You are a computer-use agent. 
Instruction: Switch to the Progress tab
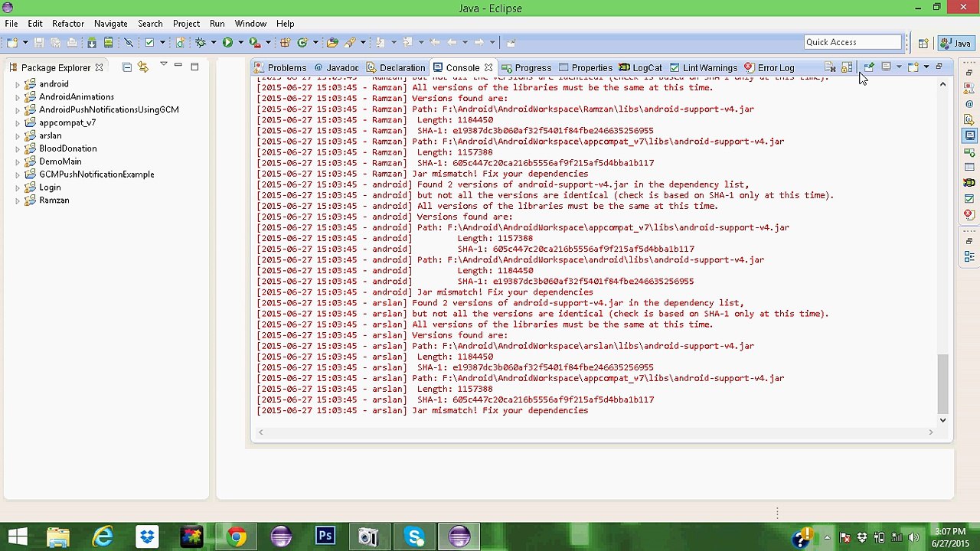point(526,68)
